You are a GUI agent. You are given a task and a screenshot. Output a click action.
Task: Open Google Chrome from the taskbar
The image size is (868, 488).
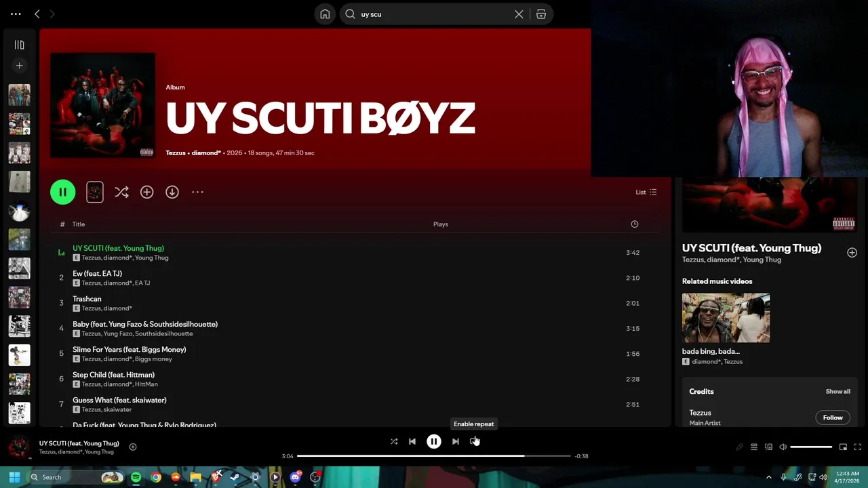click(156, 477)
